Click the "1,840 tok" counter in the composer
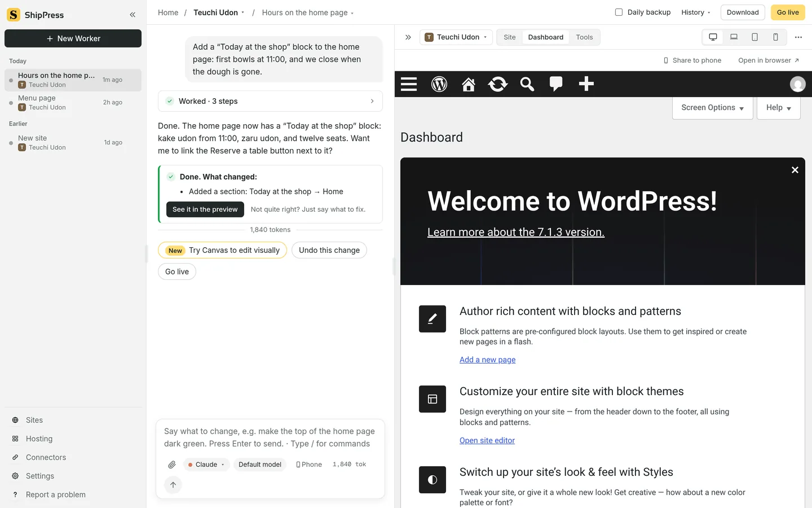This screenshot has height=508, width=812. coord(349,465)
